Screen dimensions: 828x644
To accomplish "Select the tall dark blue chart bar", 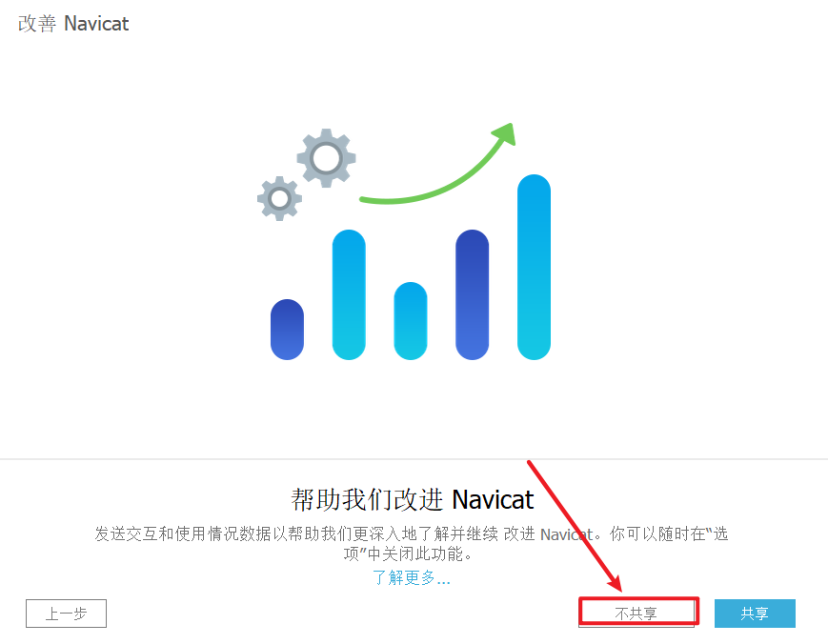I will (x=472, y=294).
